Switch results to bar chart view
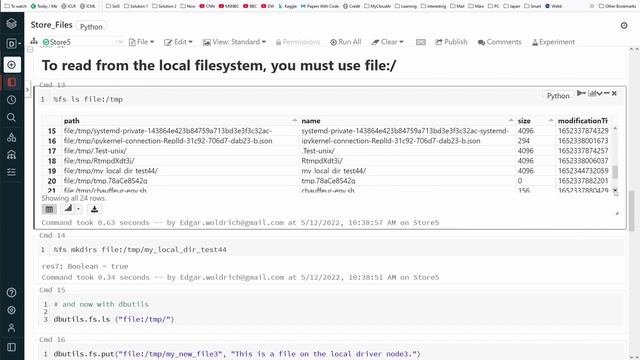 (68, 209)
